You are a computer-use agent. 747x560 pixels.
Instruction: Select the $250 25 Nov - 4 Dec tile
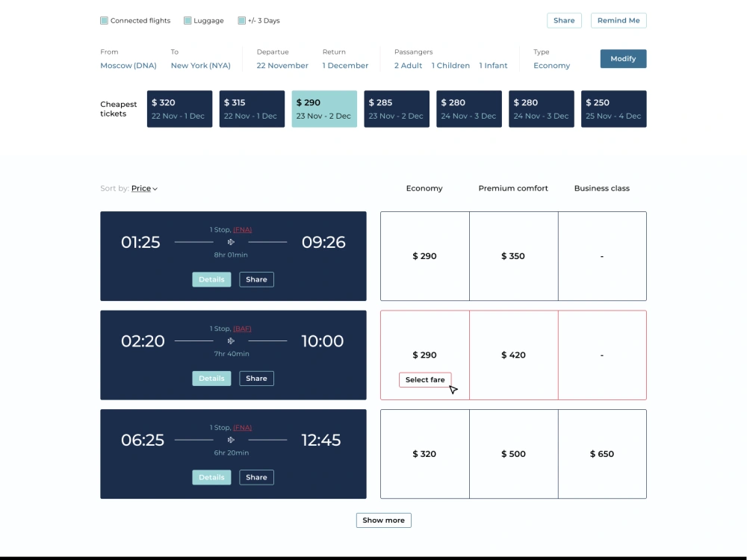coord(613,109)
